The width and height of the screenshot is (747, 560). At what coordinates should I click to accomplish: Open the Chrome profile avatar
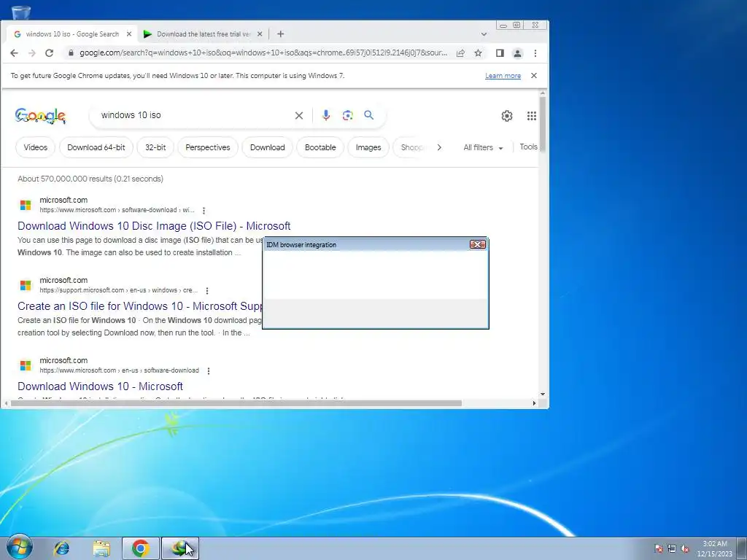[x=517, y=52]
